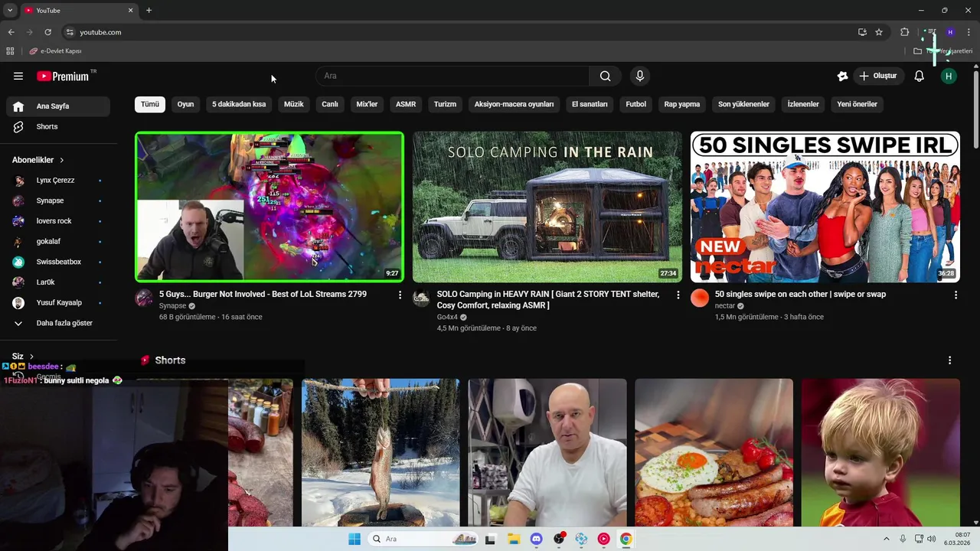Screen dimensions: 980x551
Task: Click the Go4x4 channel avatar
Action: pyautogui.click(x=421, y=298)
